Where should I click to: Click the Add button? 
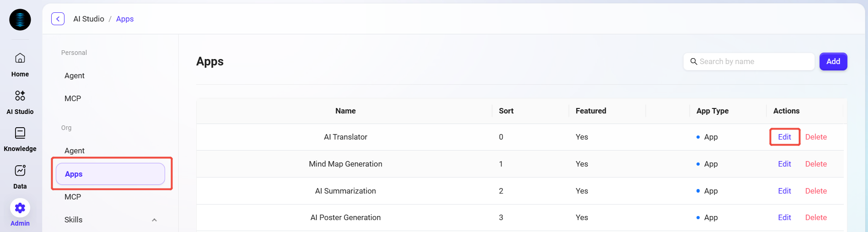[x=833, y=61]
